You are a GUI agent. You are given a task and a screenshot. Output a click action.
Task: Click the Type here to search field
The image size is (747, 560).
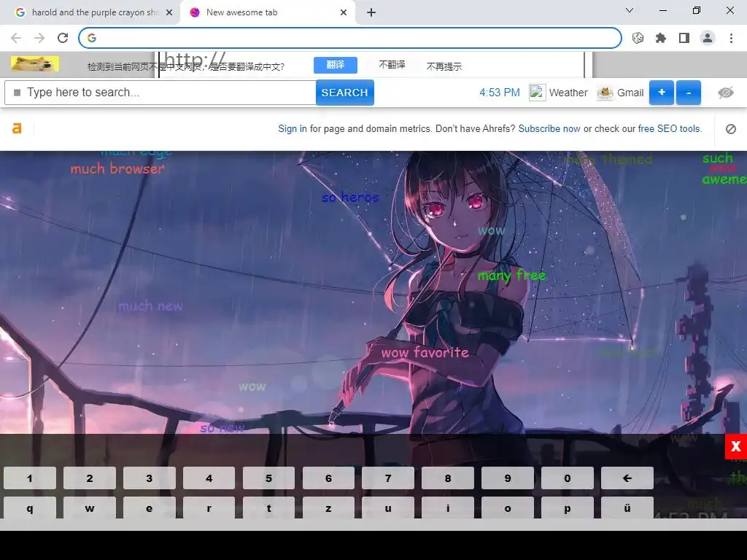160,93
